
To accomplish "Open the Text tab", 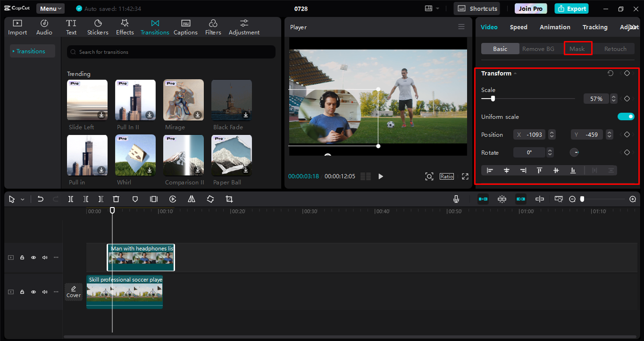I will (x=71, y=27).
